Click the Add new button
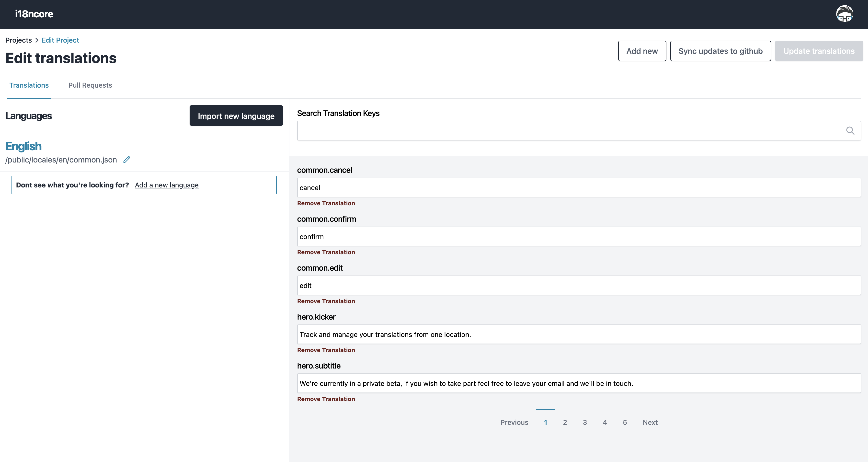The height and width of the screenshot is (462, 868). [x=642, y=51]
